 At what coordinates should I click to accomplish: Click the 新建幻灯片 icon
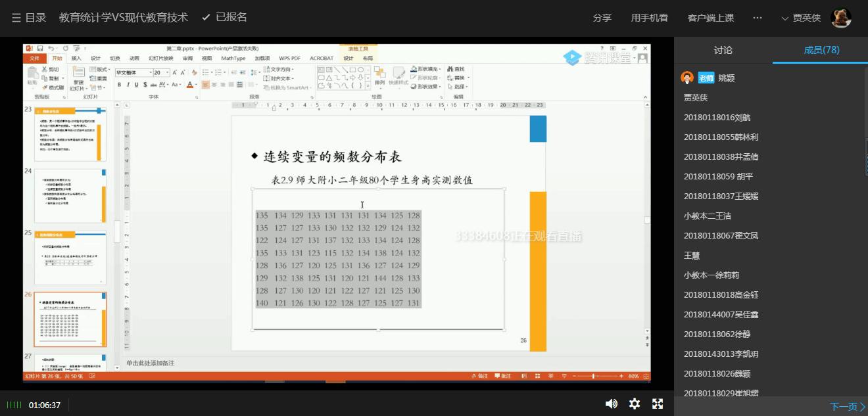point(78,74)
